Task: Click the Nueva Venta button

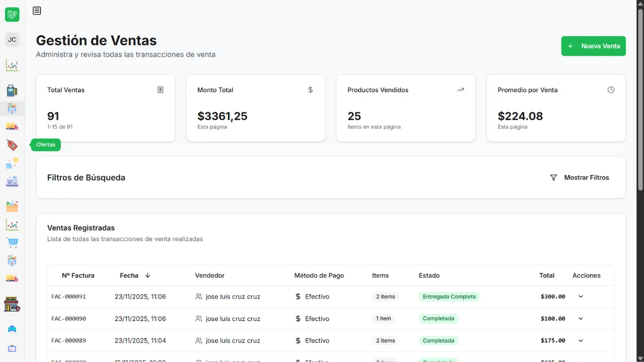Action: point(593,46)
